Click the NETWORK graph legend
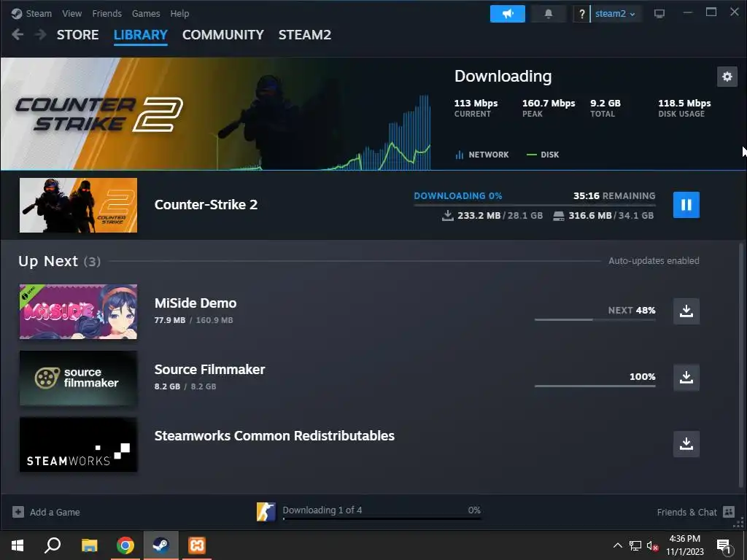 tap(482, 155)
